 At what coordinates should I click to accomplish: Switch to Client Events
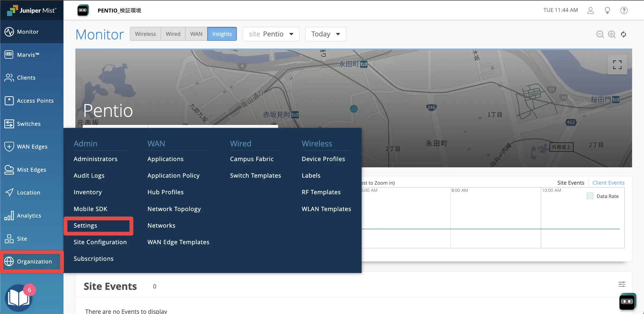(608, 183)
